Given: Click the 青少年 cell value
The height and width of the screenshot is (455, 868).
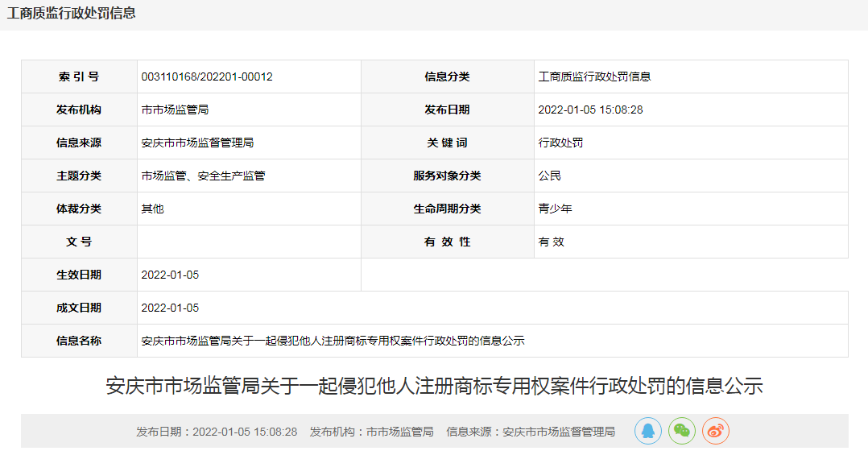Looking at the screenshot, I should [x=556, y=209].
